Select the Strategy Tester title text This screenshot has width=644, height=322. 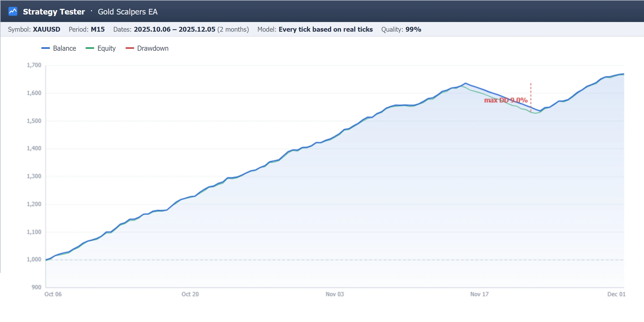pyautogui.click(x=54, y=12)
